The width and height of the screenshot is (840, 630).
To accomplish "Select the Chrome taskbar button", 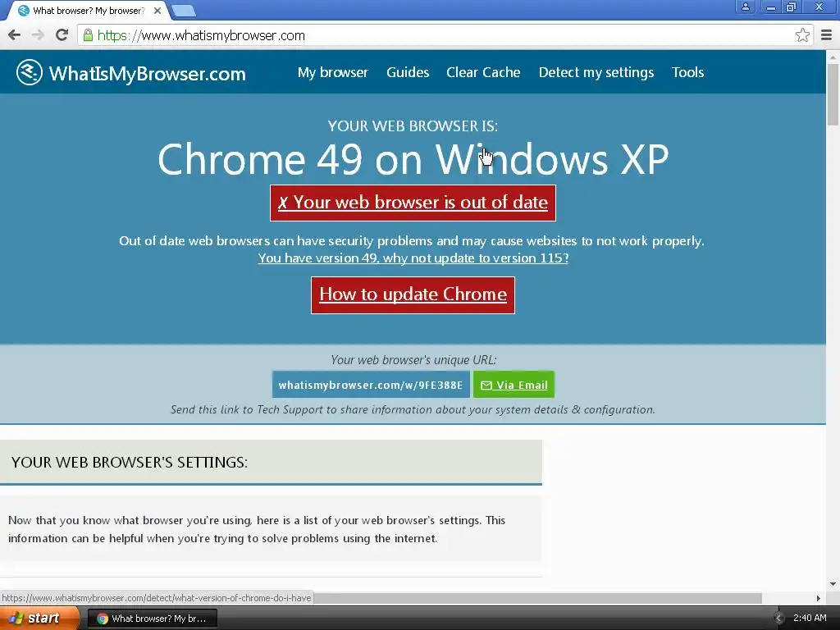I will 152,619.
